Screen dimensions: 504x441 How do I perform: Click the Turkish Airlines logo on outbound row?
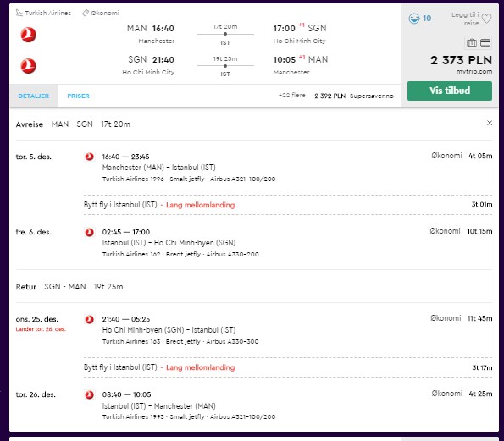click(x=28, y=35)
